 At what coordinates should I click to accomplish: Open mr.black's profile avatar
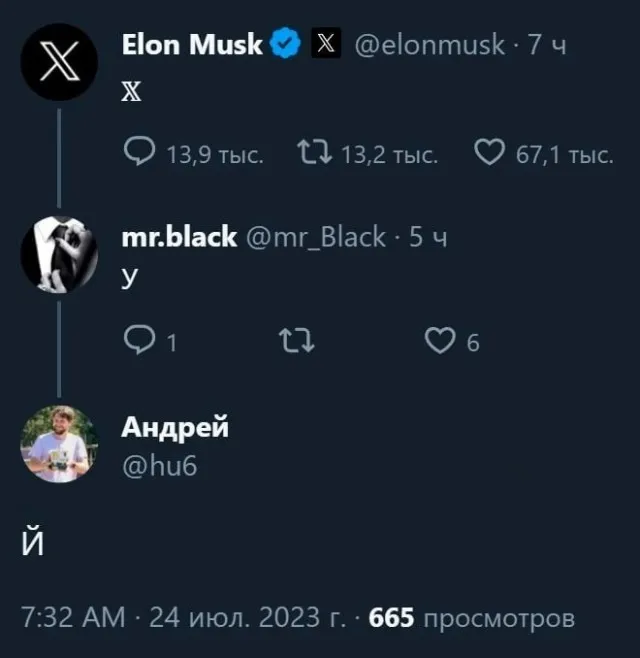pos(59,252)
